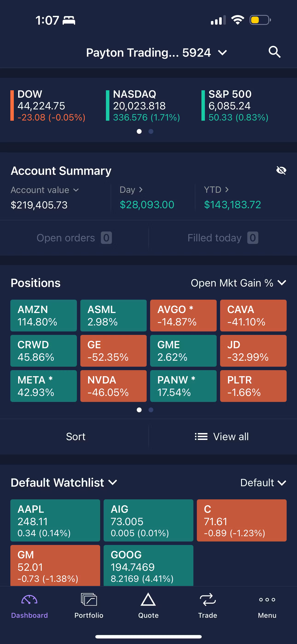Tap the Wi-Fi status icon
The image size is (297, 644).
[x=238, y=20]
